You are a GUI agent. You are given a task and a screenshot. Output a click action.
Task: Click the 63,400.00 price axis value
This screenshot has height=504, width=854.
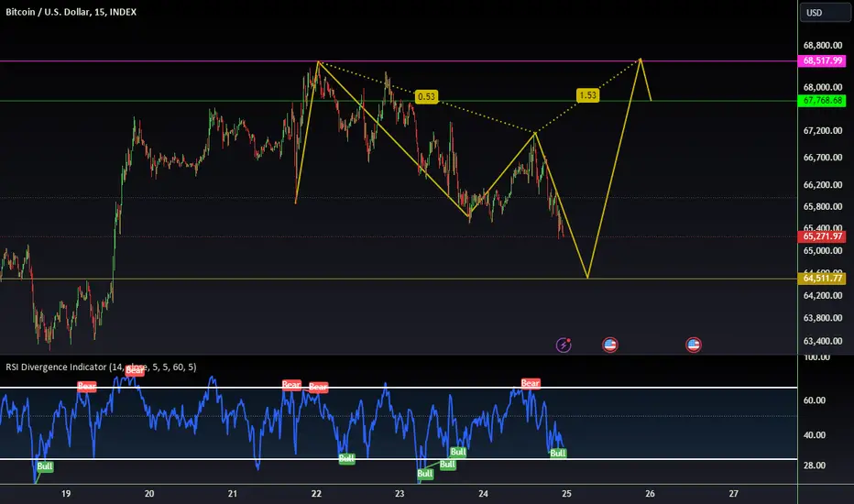coord(823,341)
